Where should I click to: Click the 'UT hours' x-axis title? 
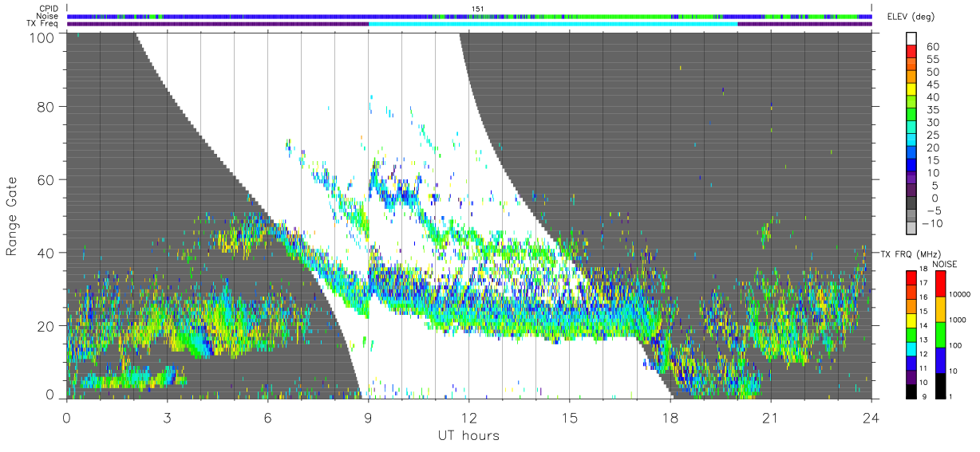click(x=468, y=436)
